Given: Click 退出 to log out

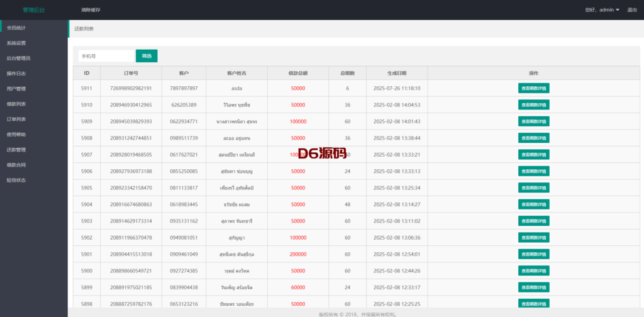Looking at the screenshot, I should click(632, 10).
